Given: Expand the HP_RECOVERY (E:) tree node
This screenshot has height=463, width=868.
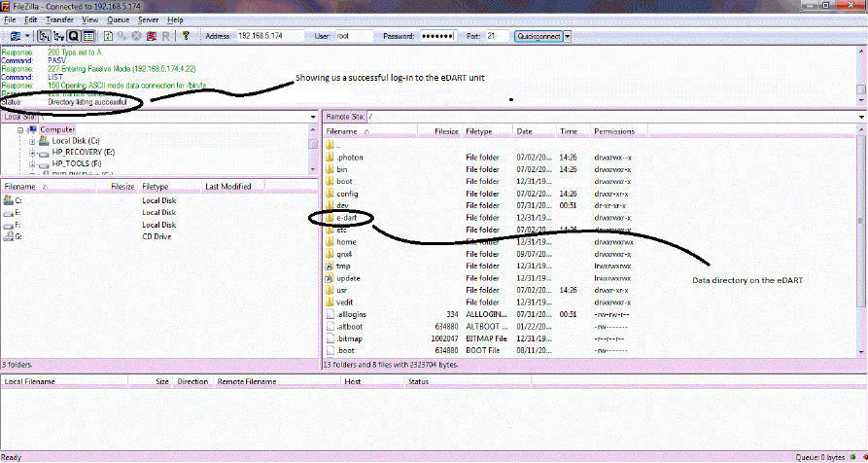Looking at the screenshot, I should (32, 153).
